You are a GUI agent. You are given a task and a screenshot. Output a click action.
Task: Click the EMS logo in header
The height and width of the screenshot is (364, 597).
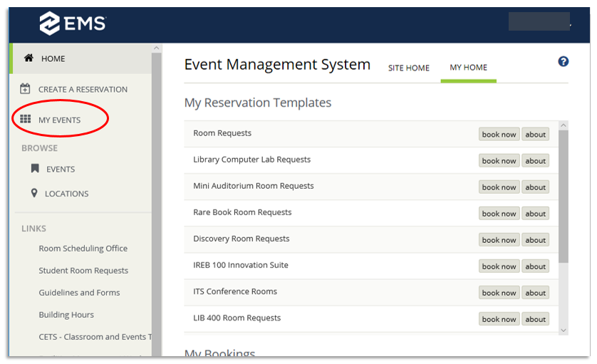click(73, 23)
